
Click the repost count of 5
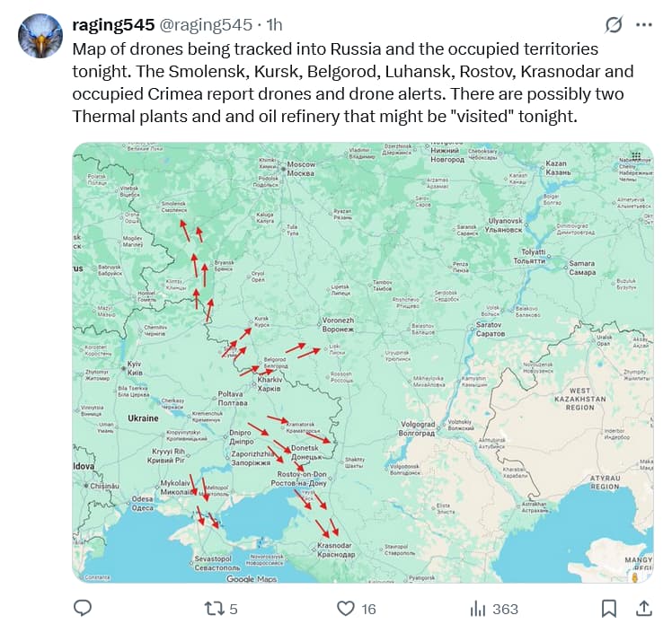tap(234, 609)
